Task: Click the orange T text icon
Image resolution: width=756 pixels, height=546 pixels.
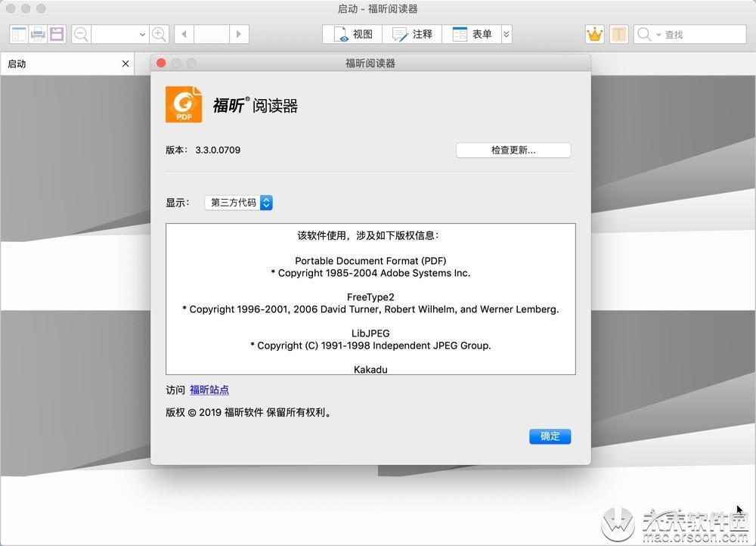Action: click(619, 34)
